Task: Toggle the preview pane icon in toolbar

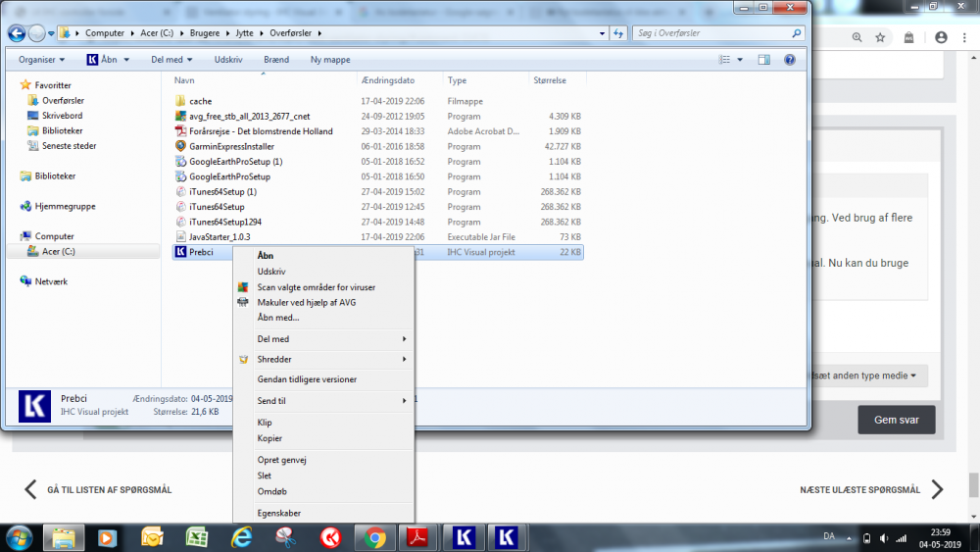Action: pyautogui.click(x=764, y=60)
